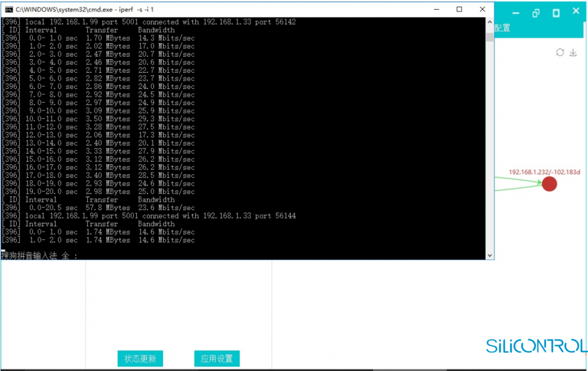This screenshot has height=371, width=588.
Task: Click the node label 192.168.1.232/-102.183d
Action: tap(544, 172)
